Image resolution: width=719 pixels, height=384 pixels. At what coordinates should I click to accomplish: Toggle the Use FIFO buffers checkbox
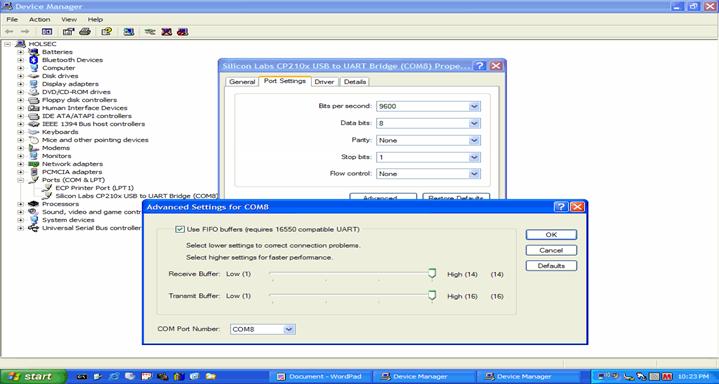180,229
